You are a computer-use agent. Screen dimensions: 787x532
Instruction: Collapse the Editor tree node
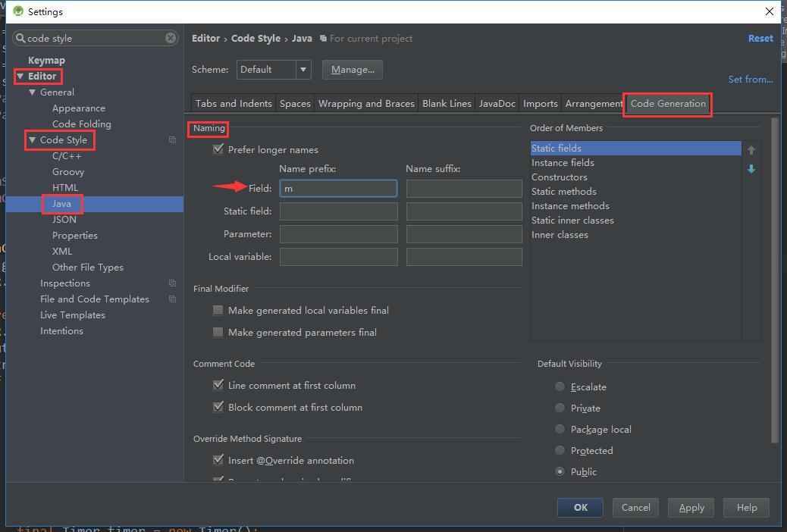[x=20, y=77]
